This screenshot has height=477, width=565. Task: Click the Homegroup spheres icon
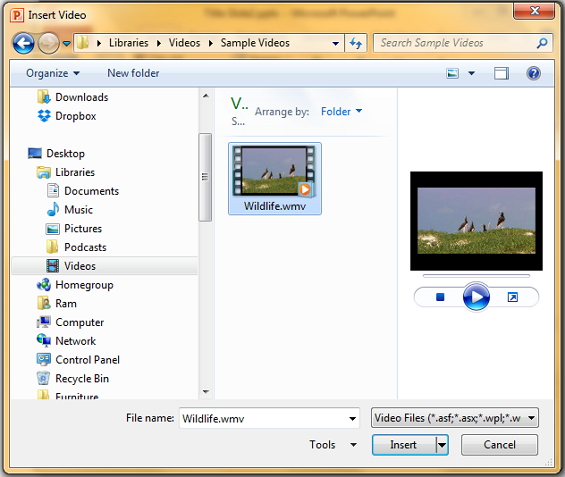click(x=44, y=285)
